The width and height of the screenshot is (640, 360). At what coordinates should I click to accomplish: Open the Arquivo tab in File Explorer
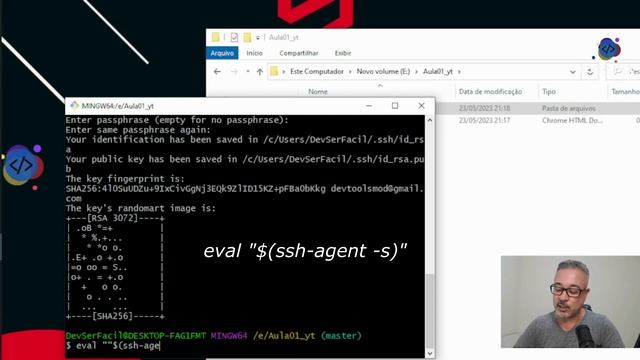pos(222,53)
